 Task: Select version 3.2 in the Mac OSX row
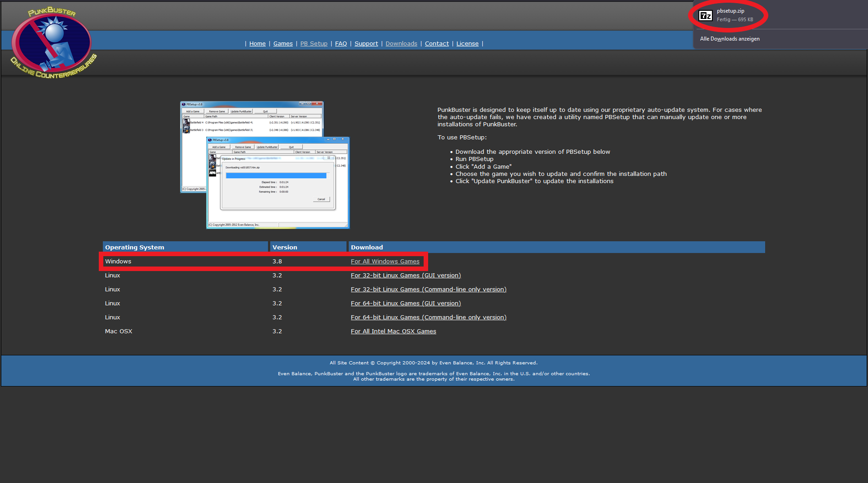tap(277, 331)
